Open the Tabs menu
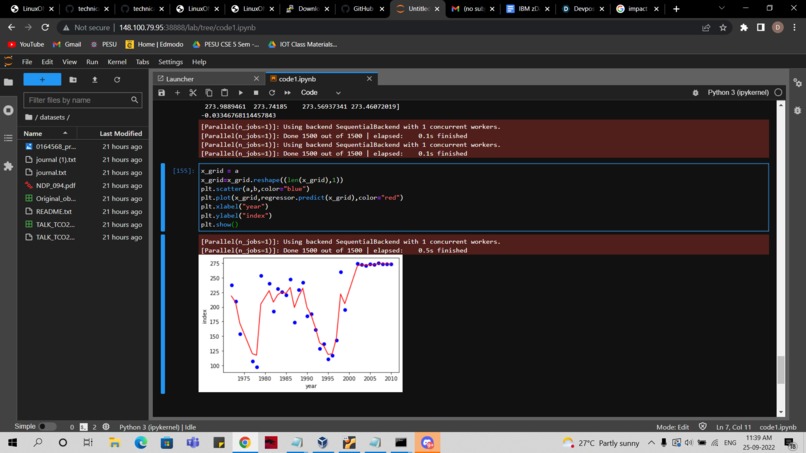This screenshot has height=453, width=806. 142,62
